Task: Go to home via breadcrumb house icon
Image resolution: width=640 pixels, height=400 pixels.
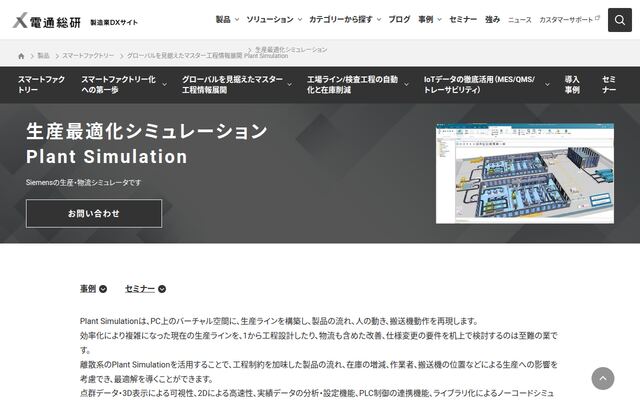Action: 21,56
